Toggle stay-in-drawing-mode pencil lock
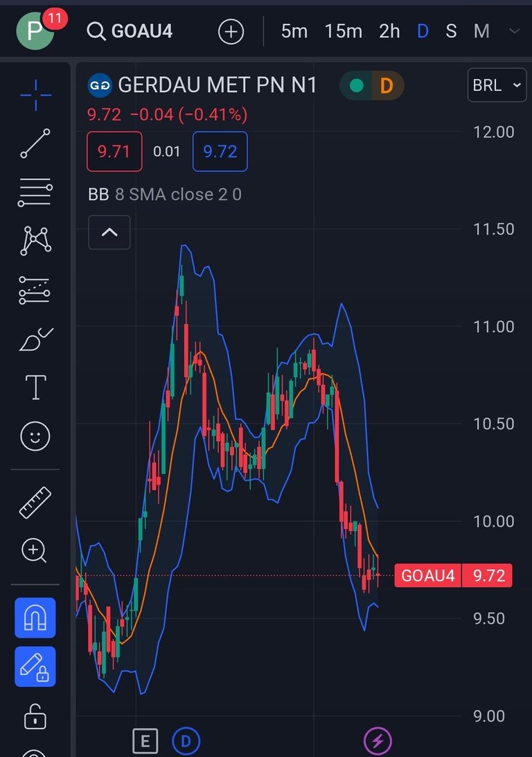 [x=35, y=667]
